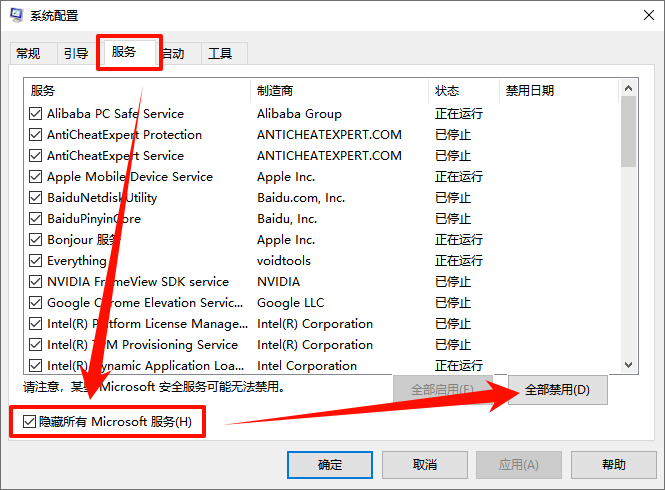Click 正在运行 status of Alibaba service
Image resolution: width=665 pixels, height=490 pixels.
tap(459, 114)
